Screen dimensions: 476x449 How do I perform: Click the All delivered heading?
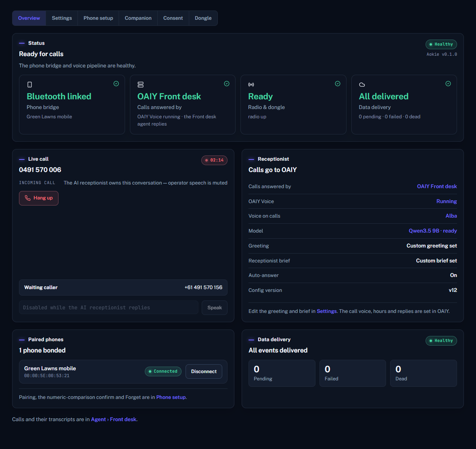pos(384,97)
